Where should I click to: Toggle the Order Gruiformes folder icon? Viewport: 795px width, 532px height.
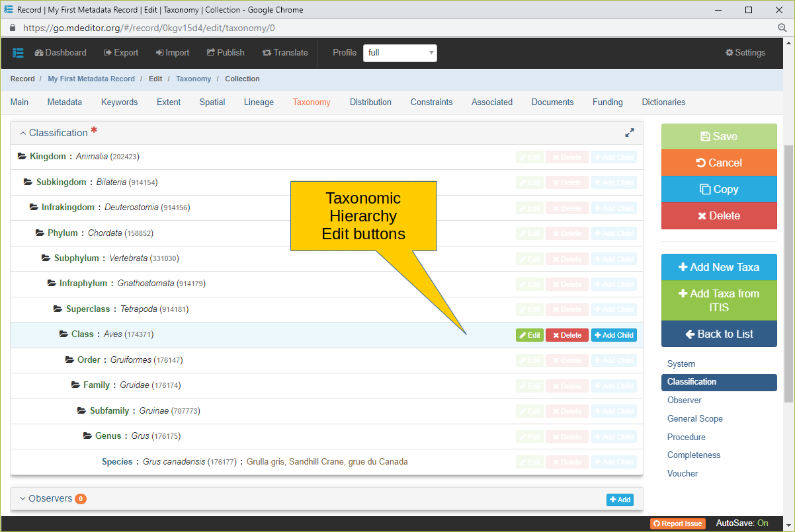(x=71, y=360)
